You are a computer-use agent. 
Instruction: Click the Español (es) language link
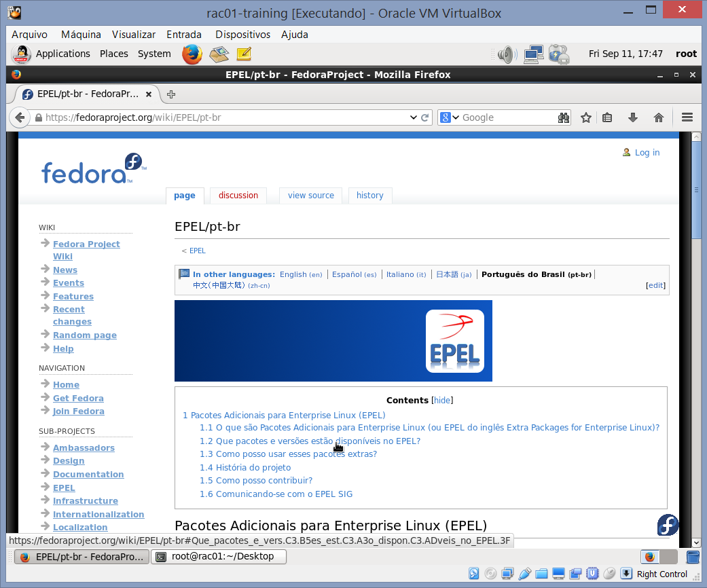pos(354,274)
